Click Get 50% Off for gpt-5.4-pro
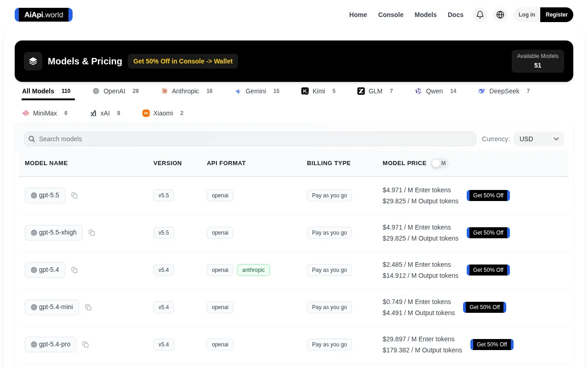This screenshot has height=368, width=588. [x=492, y=345]
